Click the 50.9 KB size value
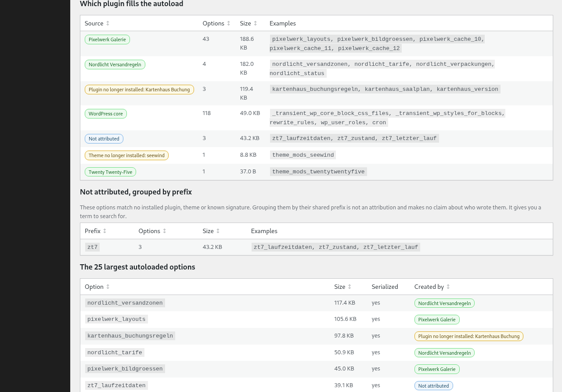The width and height of the screenshot is (562, 392). coord(344,352)
